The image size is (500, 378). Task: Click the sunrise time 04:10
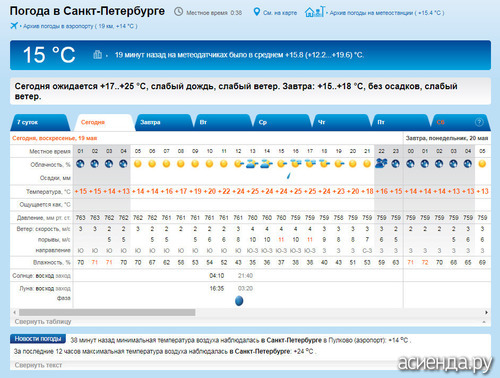click(217, 276)
